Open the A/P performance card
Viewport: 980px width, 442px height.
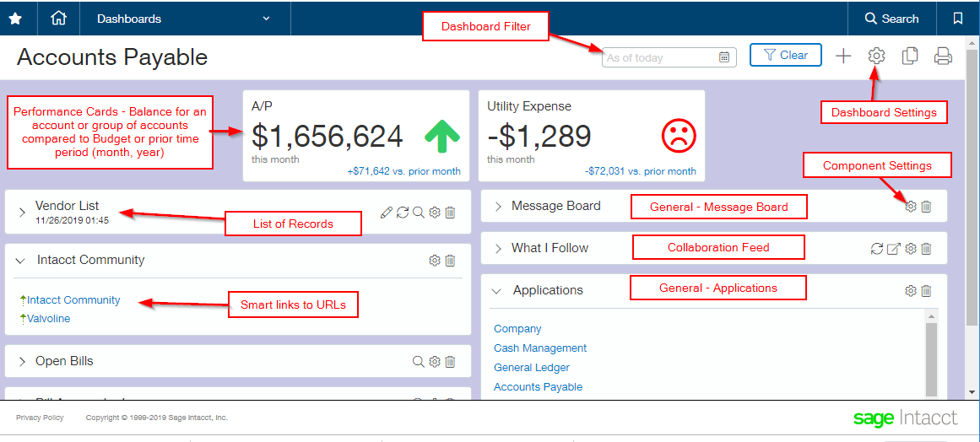click(x=356, y=136)
